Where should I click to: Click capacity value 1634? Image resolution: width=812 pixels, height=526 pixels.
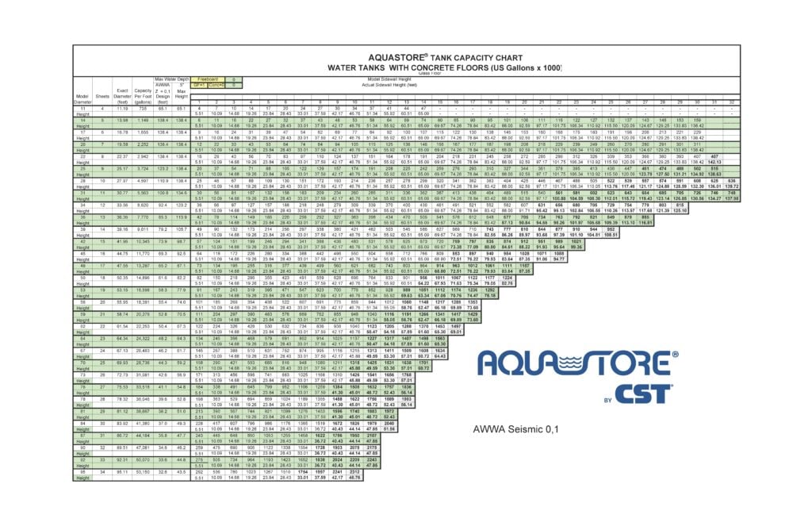point(440,351)
